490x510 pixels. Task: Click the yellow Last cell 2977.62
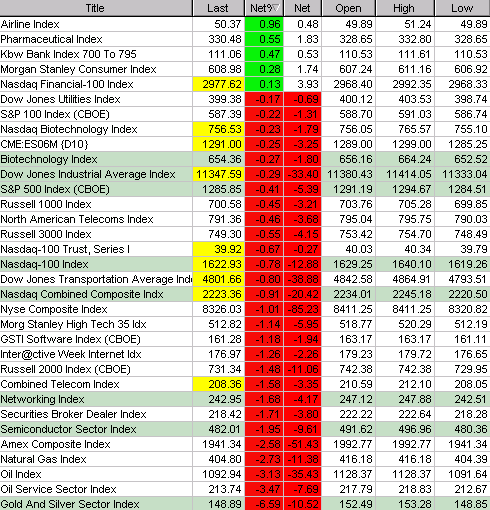click(219, 84)
